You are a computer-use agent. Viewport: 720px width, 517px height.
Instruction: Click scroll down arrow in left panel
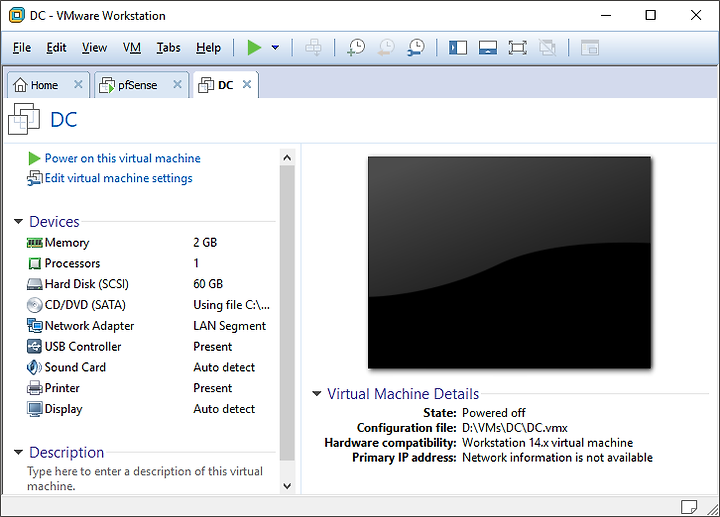[287, 486]
